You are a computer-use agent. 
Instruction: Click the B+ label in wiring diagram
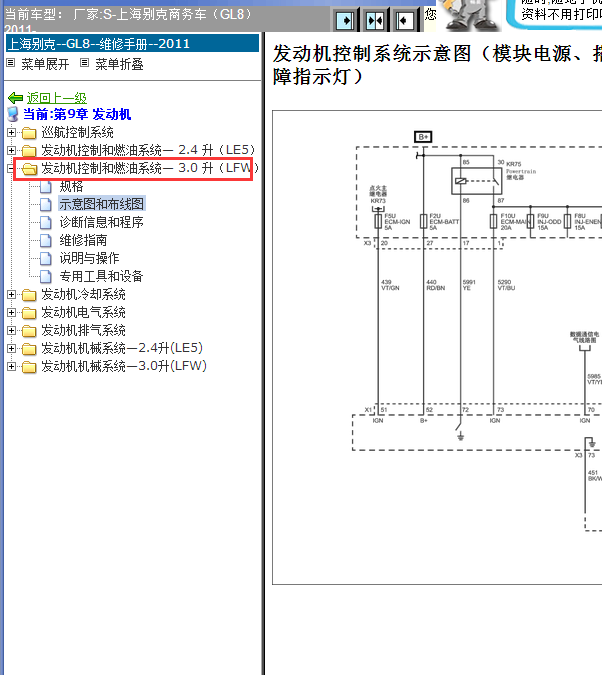(423, 137)
